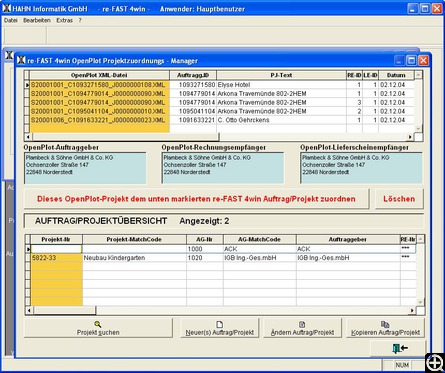Click ACK in Auftraggeber column
The height and width of the screenshot is (373, 445).
[348, 249]
